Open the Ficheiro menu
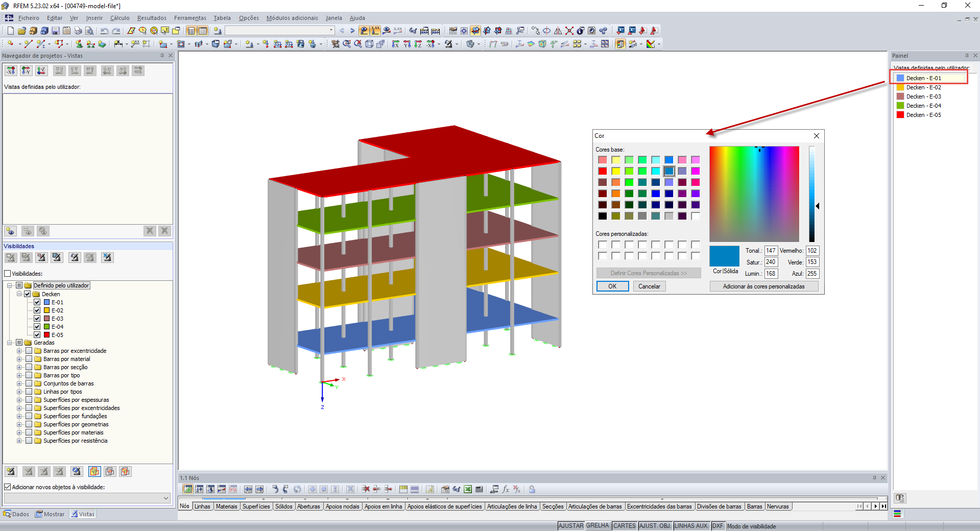Screen dimensions: 980x531 point(29,18)
